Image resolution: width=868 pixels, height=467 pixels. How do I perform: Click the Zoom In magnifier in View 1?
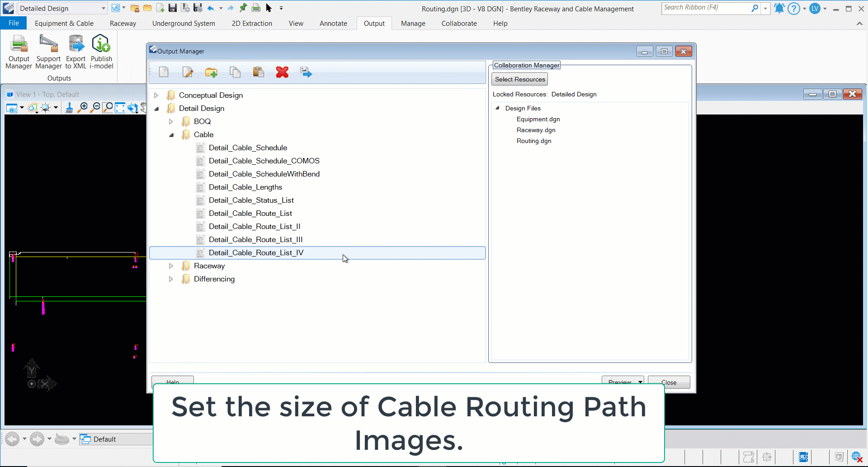point(83,108)
